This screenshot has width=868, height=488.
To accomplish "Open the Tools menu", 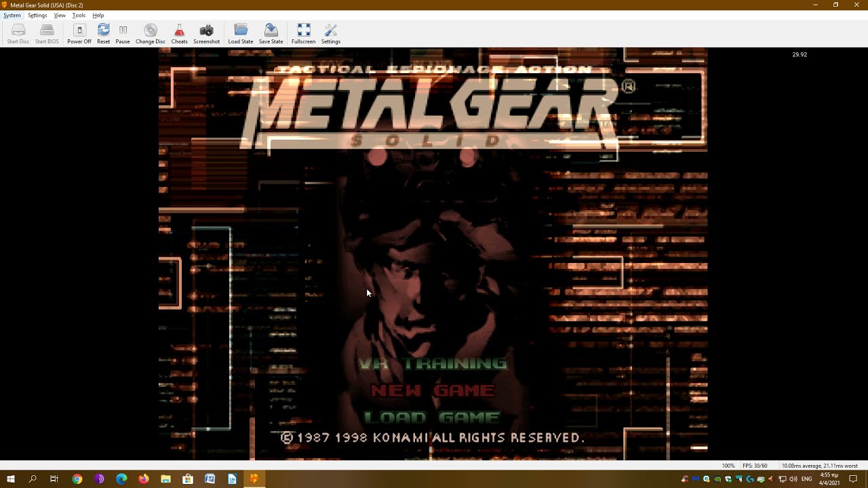I will (x=79, y=15).
